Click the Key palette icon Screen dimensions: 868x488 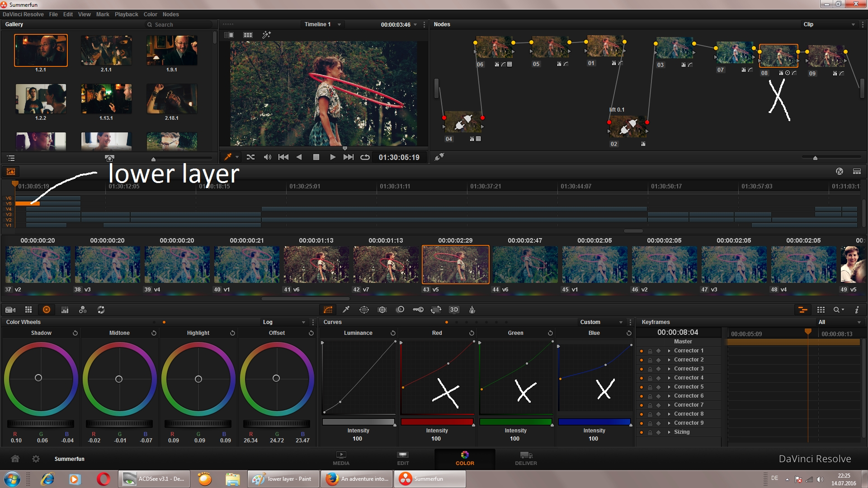click(418, 310)
